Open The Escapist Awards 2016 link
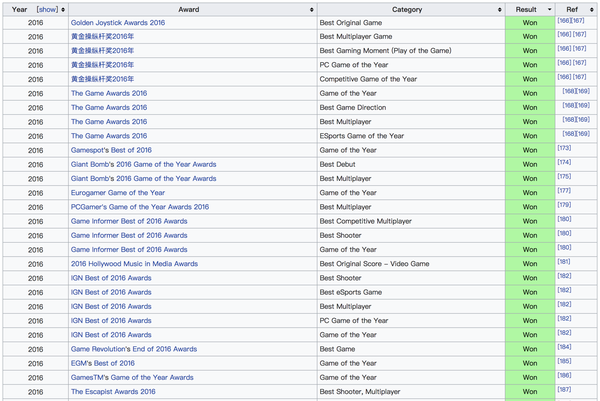The height and width of the screenshot is (401, 600). tap(113, 391)
